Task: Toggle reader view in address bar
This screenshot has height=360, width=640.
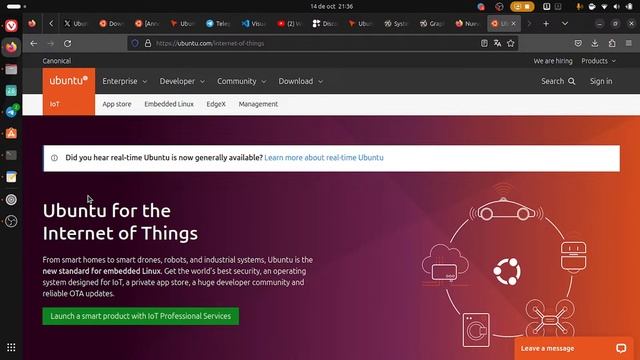Action: (x=484, y=43)
